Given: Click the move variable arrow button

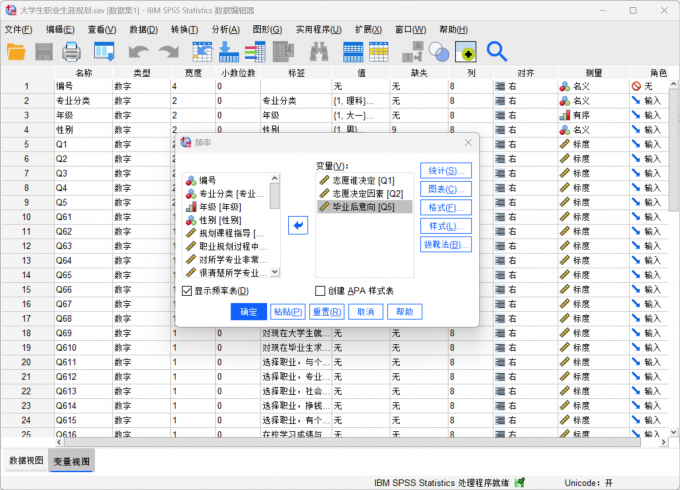Looking at the screenshot, I should [x=297, y=226].
